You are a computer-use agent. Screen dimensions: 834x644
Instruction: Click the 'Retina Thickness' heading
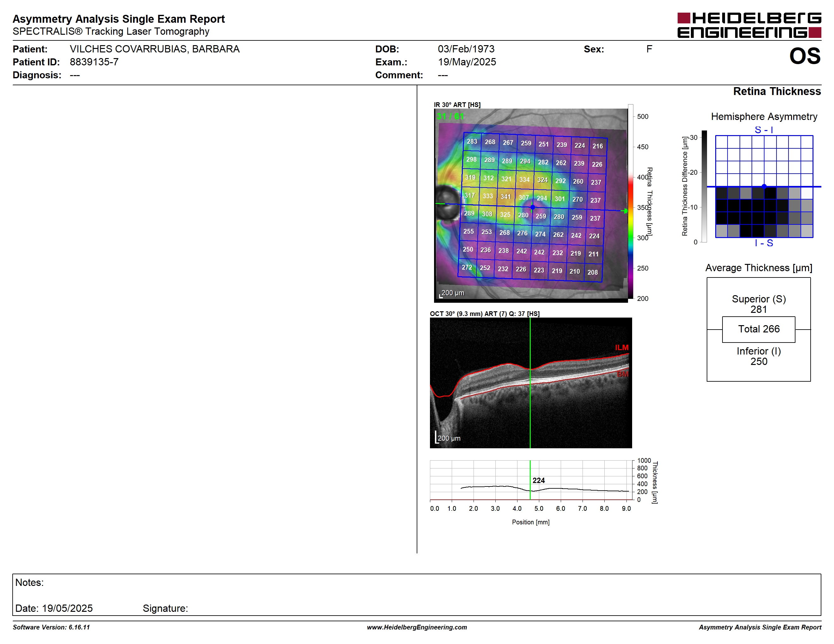(777, 91)
